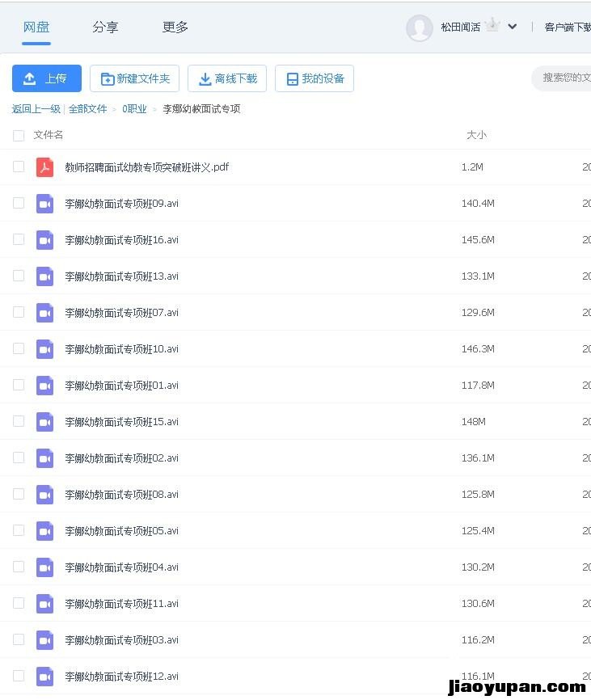
Task: Open the 0职业 breadcrumb folder
Action: pos(134,109)
